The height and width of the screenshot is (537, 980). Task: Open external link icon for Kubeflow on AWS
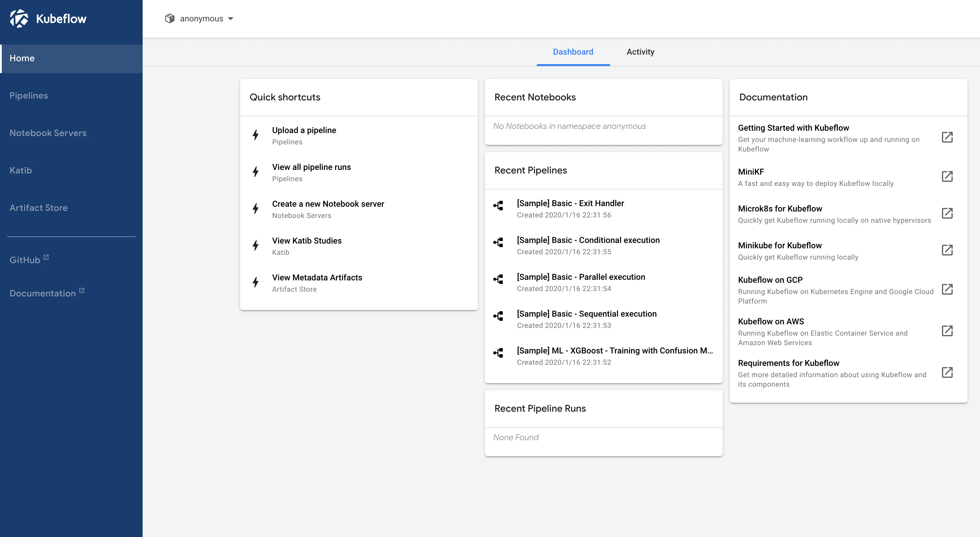pyautogui.click(x=947, y=331)
